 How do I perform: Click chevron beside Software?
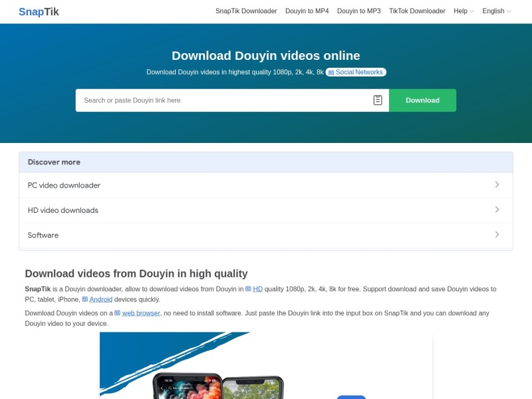(497, 235)
